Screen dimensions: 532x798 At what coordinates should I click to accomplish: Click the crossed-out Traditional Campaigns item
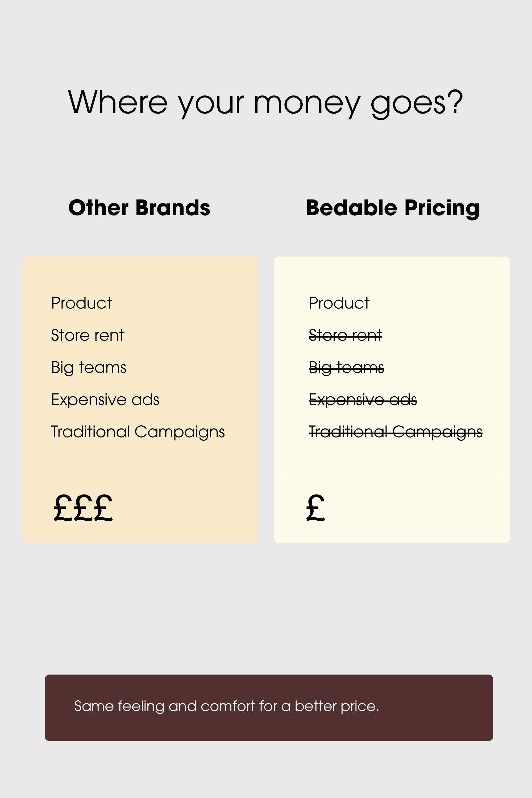pyautogui.click(x=396, y=433)
